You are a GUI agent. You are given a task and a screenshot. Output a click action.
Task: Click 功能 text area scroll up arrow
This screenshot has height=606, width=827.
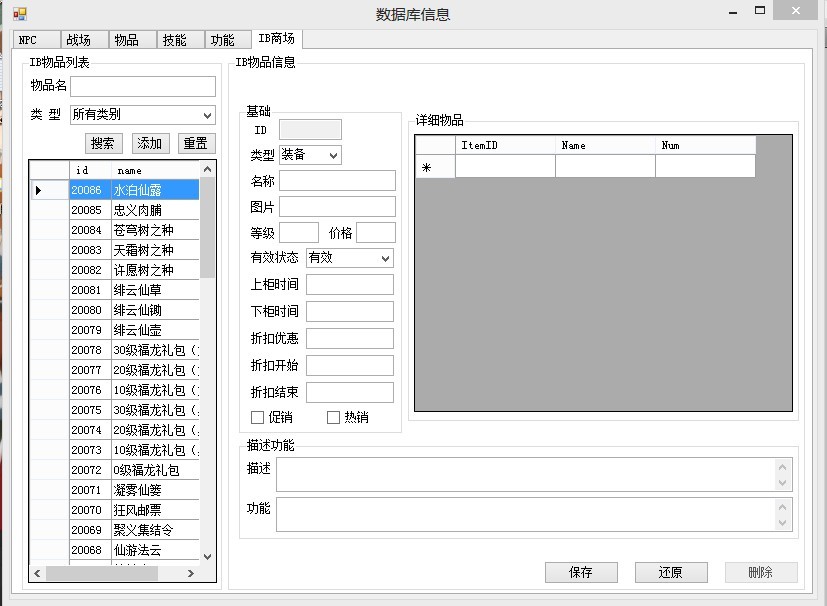tap(783, 507)
